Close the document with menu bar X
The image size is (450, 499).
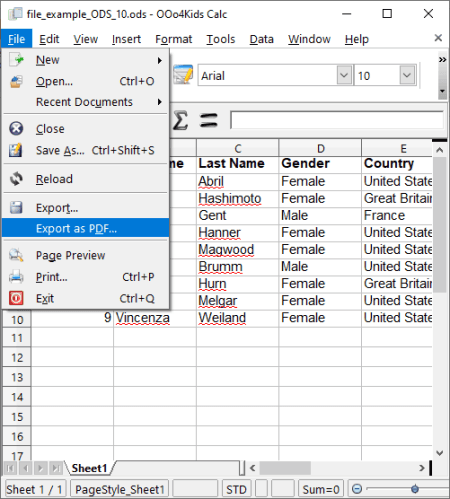point(438,38)
